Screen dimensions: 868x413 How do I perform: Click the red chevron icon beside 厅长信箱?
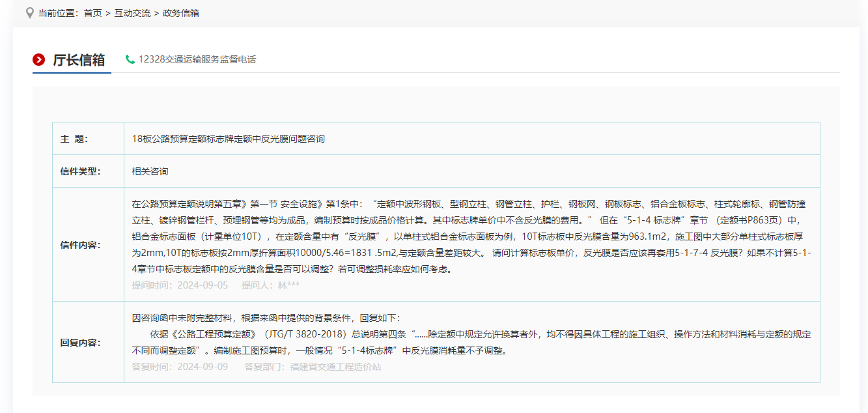tap(39, 60)
